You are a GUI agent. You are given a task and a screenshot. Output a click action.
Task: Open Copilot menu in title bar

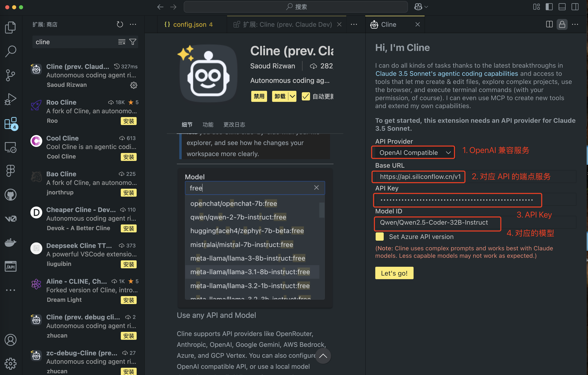421,7
